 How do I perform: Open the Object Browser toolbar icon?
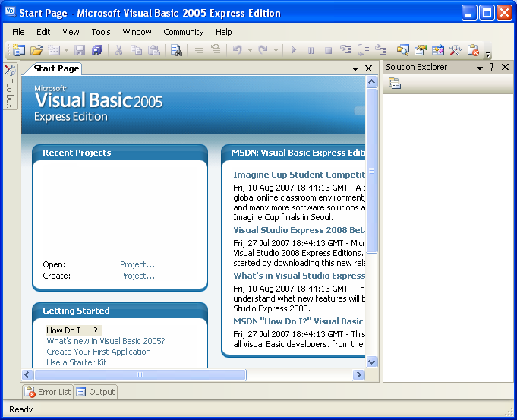tap(438, 50)
